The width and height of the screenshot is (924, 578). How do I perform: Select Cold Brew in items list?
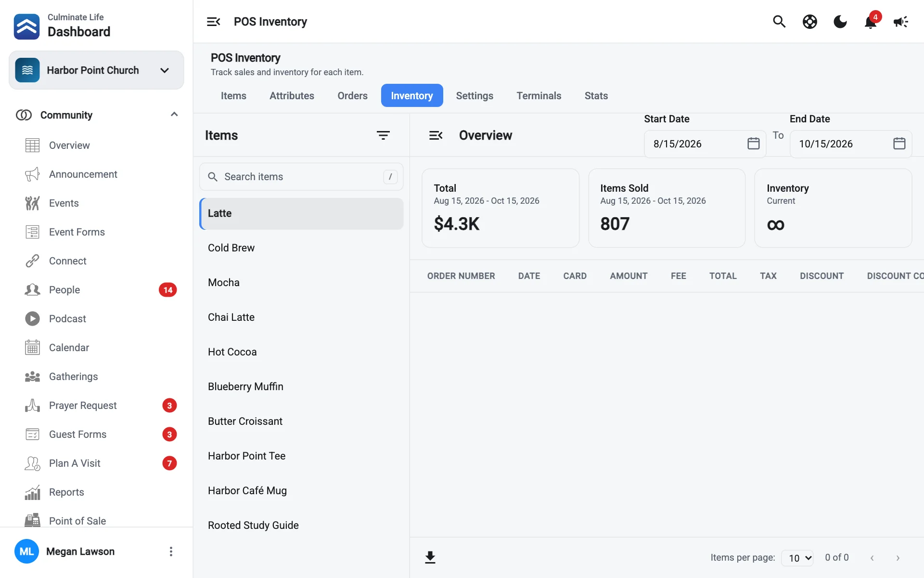pyautogui.click(x=301, y=248)
